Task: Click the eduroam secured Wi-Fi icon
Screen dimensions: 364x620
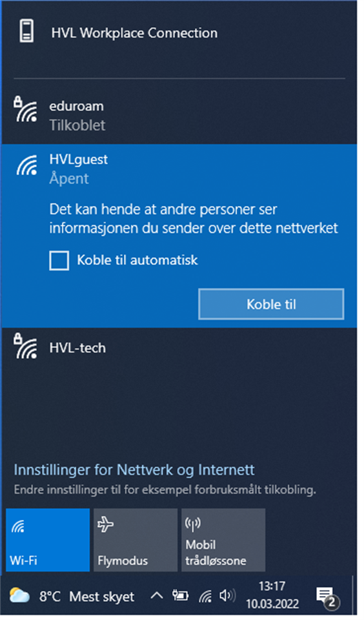Action: pyautogui.click(x=26, y=108)
